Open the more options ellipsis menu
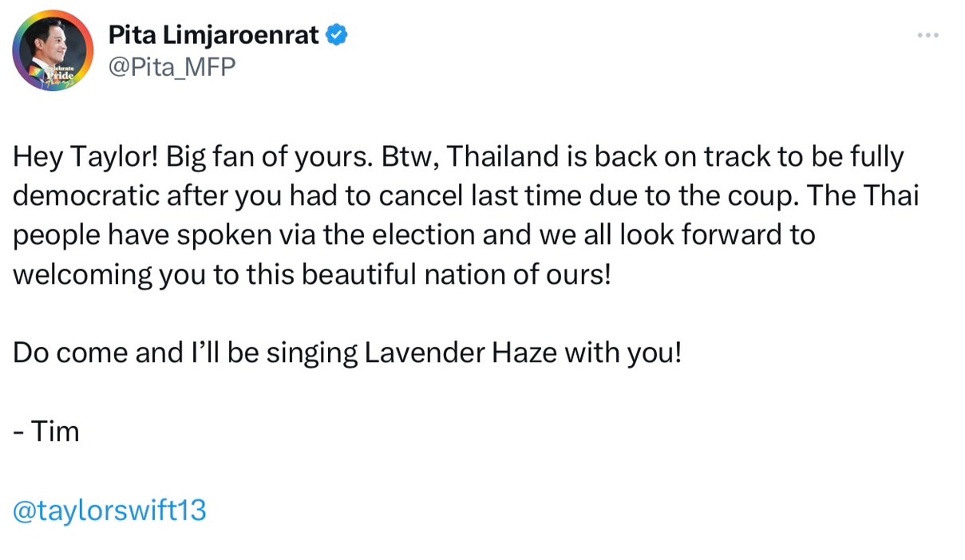The height and width of the screenshot is (560, 965). [x=927, y=35]
